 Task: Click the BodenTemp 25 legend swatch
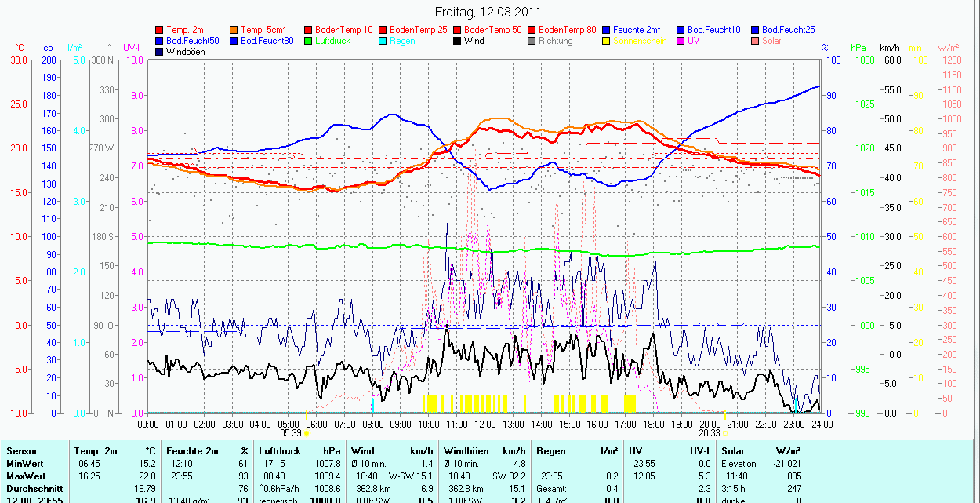coord(382,30)
